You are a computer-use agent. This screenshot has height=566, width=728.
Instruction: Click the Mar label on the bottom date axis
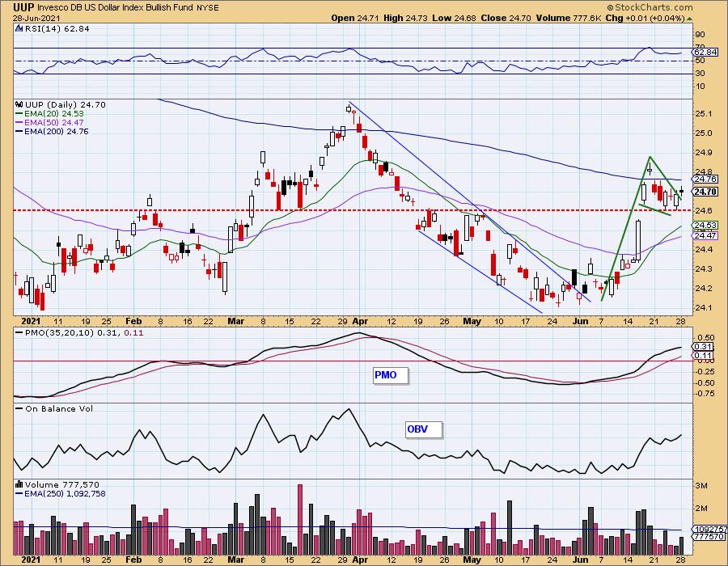coord(236,560)
